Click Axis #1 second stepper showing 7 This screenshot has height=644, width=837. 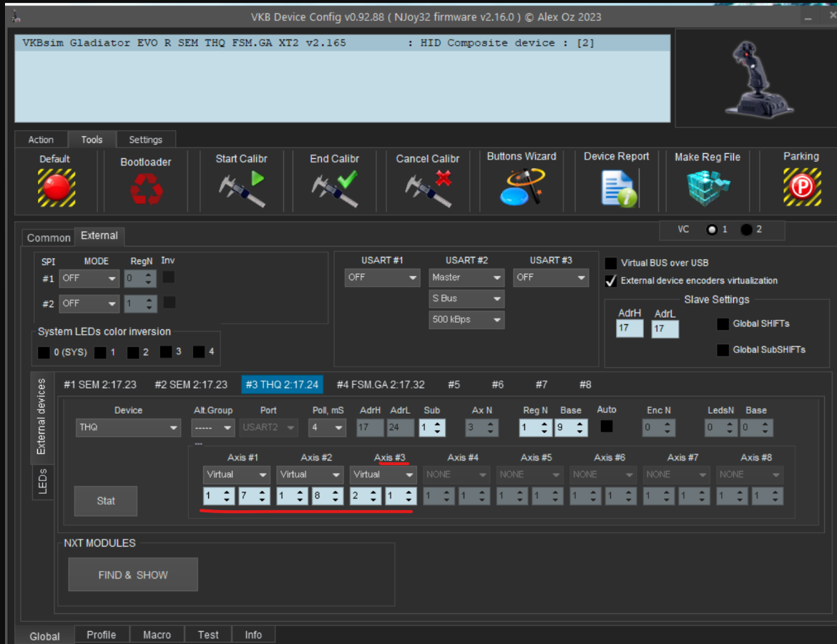coord(254,496)
